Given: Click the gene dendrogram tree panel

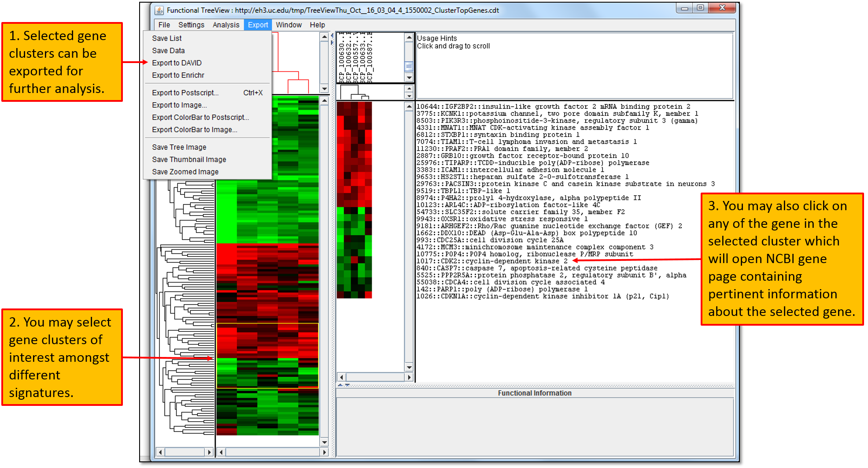Looking at the screenshot, I should click(x=185, y=308).
